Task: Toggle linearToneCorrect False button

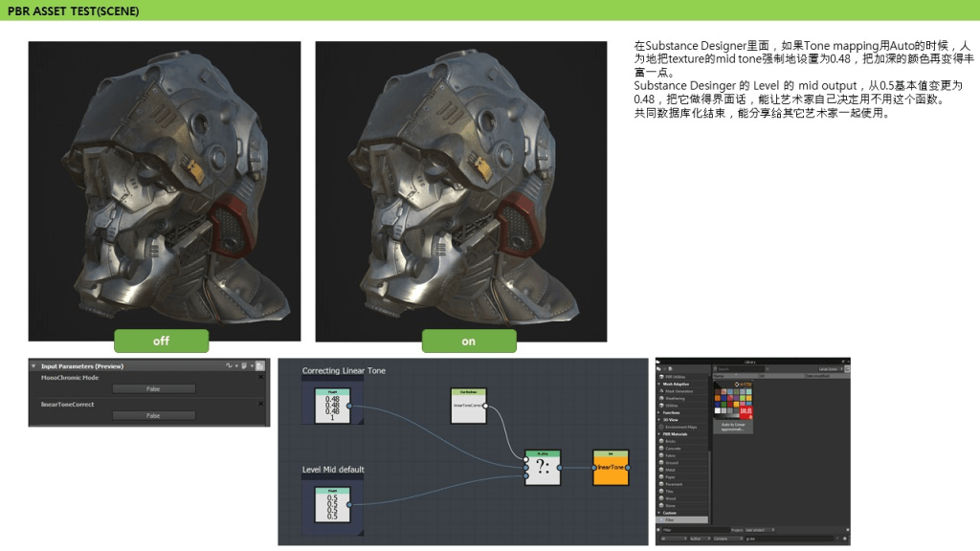Action: coord(153,415)
